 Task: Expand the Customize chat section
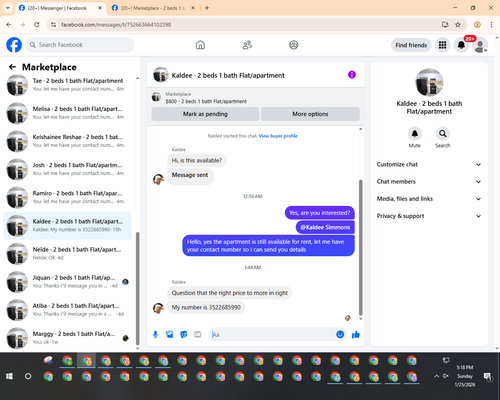pyautogui.click(x=429, y=164)
